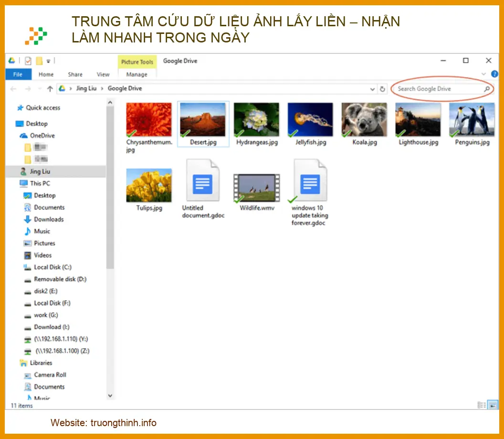The height and width of the screenshot is (439, 504).
Task: Click the Properties checkmark quick access icon
Action: [x=28, y=61]
